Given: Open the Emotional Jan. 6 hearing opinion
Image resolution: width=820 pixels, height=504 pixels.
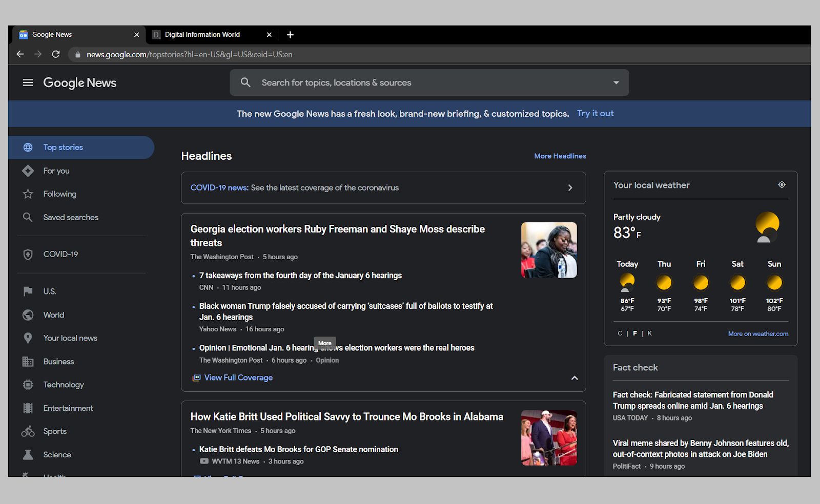Looking at the screenshot, I should coord(337,348).
